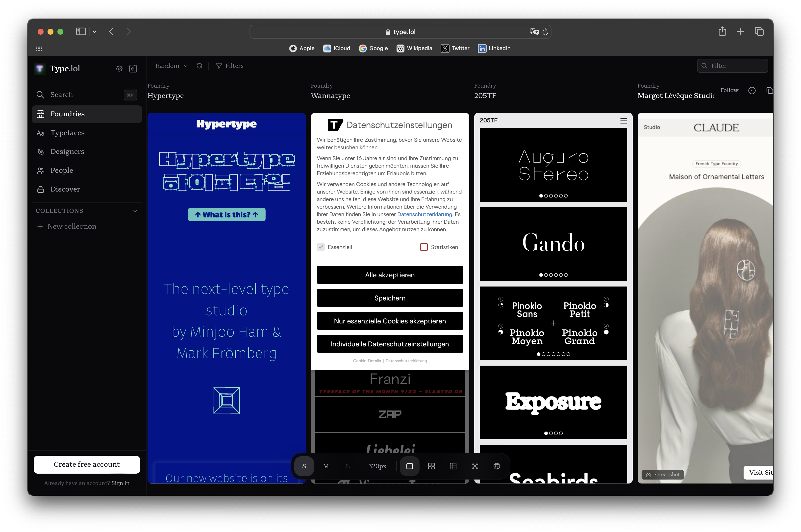Viewport: 801px width, 532px height.
Task: Open the 205TF hamburger menu icon
Action: pyautogui.click(x=624, y=121)
